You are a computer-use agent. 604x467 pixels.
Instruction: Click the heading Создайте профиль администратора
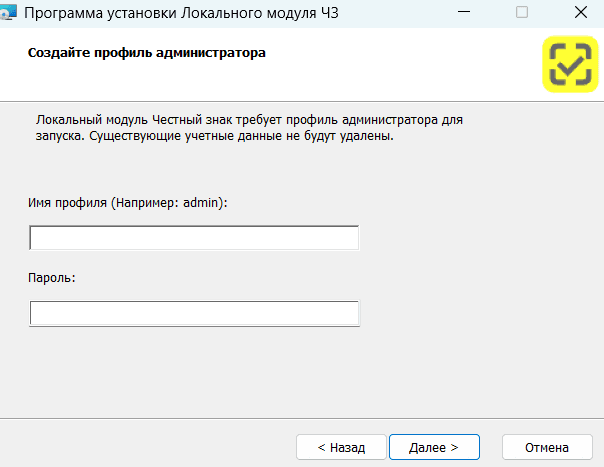click(x=146, y=52)
